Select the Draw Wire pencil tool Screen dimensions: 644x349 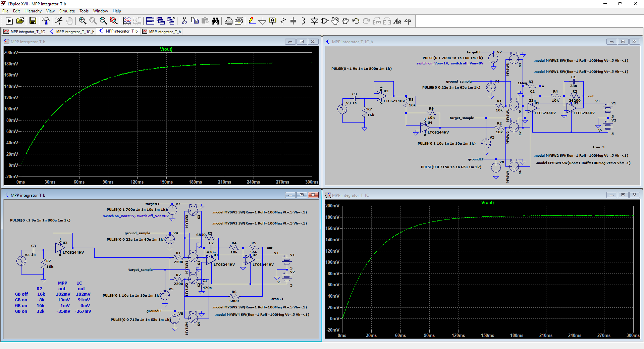tap(252, 21)
